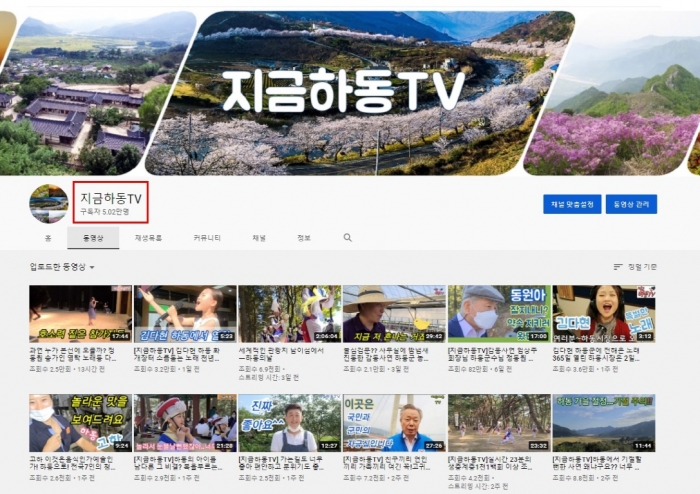The image size is (700, 494).
Task: Click the 지금하동TV channel avatar
Action: (49, 204)
